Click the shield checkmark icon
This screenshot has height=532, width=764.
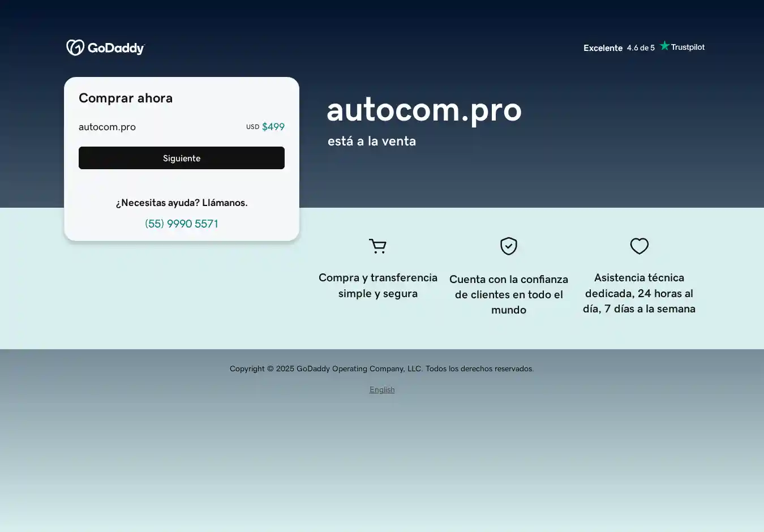tap(509, 246)
